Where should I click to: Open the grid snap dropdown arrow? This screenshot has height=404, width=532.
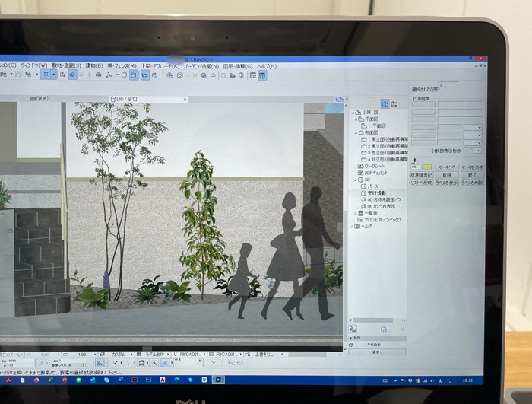54,74
